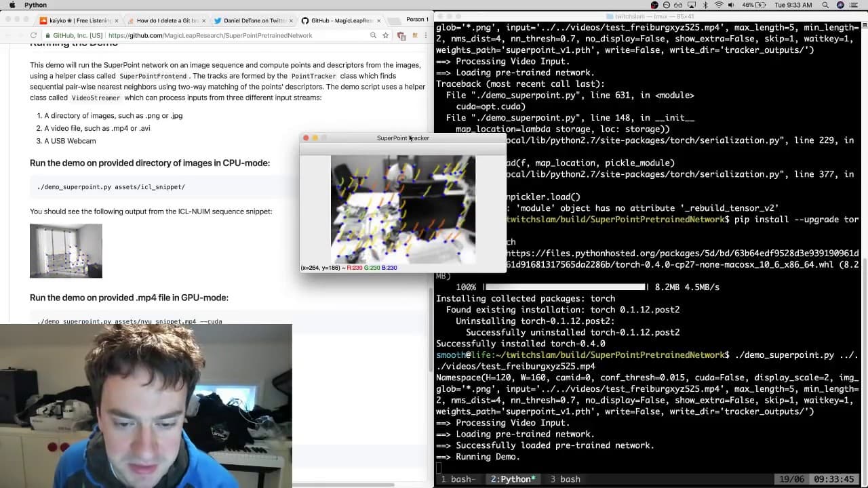Click the SuperPoint Tracker window title bar
Viewport: 868px width, 488px height.
tap(403, 138)
